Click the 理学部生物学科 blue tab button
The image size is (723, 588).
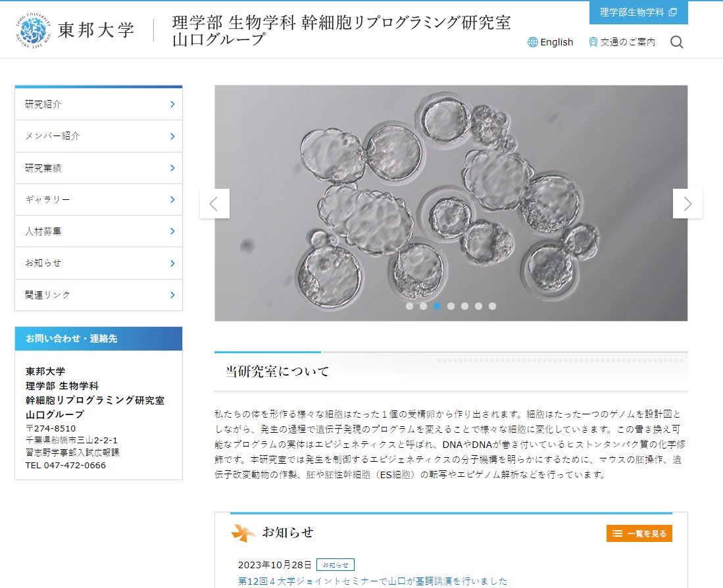click(x=639, y=12)
